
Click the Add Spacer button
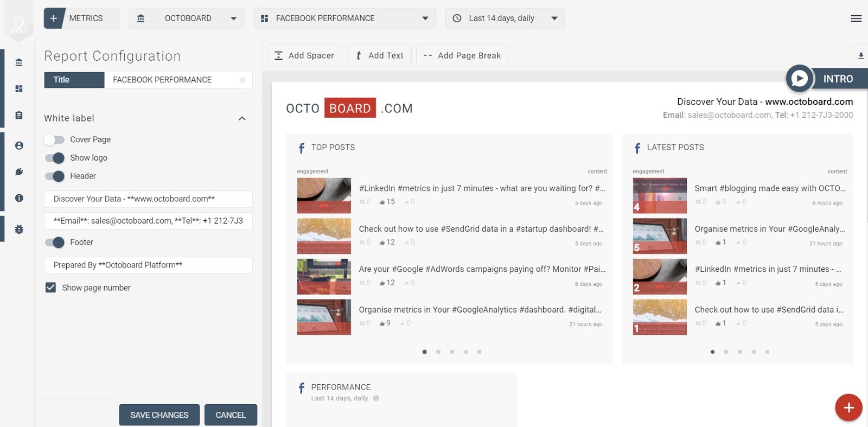point(304,55)
